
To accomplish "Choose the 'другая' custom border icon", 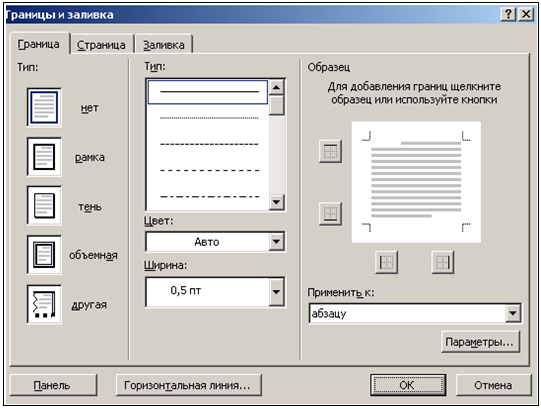I will (x=44, y=304).
